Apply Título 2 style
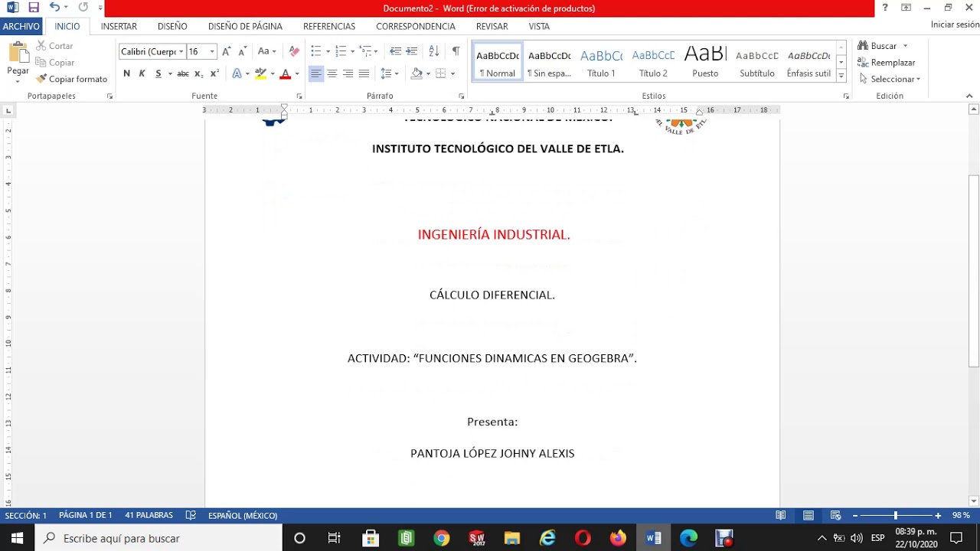This screenshot has width=980, height=551. coord(654,62)
